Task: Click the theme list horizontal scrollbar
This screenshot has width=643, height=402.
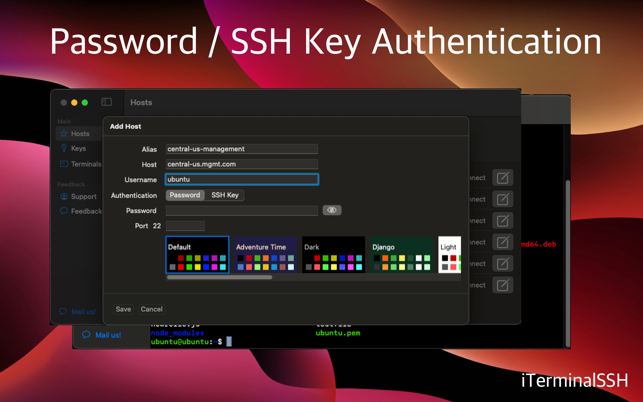Action: coord(219,277)
